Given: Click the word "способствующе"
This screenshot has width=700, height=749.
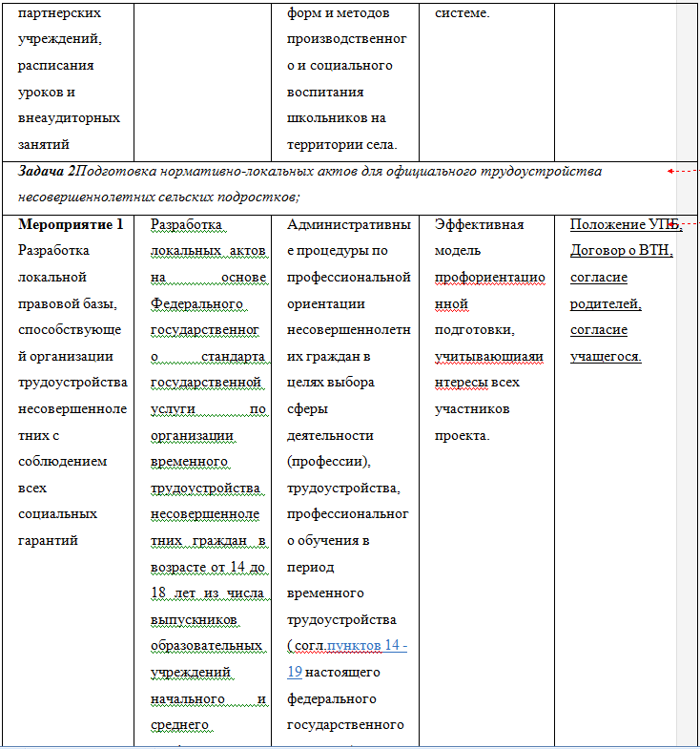Looking at the screenshot, I should point(70,329).
